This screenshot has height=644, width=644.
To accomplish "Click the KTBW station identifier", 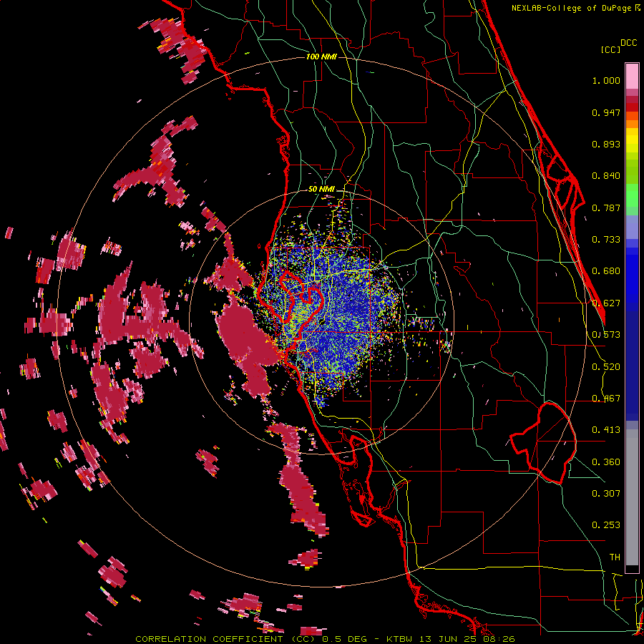I will pos(401,639).
